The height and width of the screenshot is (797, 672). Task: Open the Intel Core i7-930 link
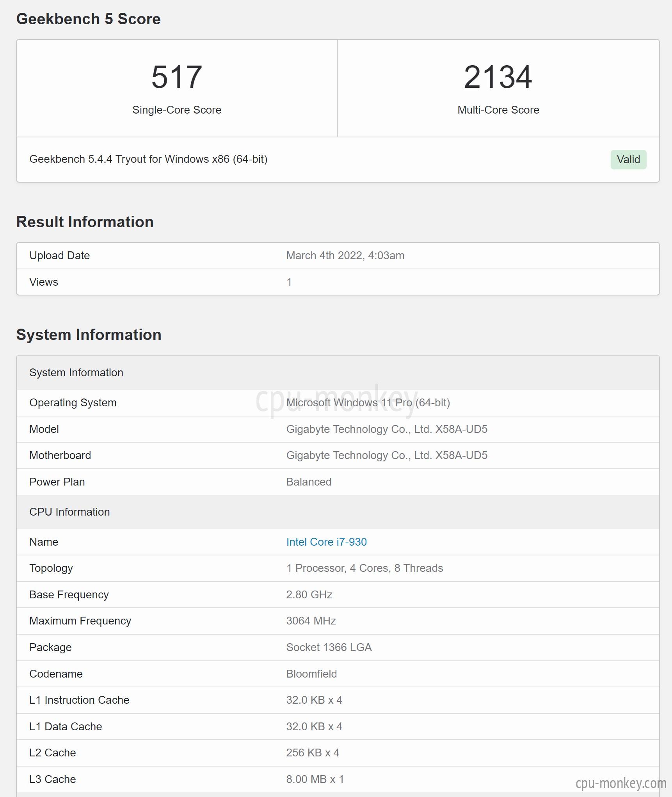326,542
